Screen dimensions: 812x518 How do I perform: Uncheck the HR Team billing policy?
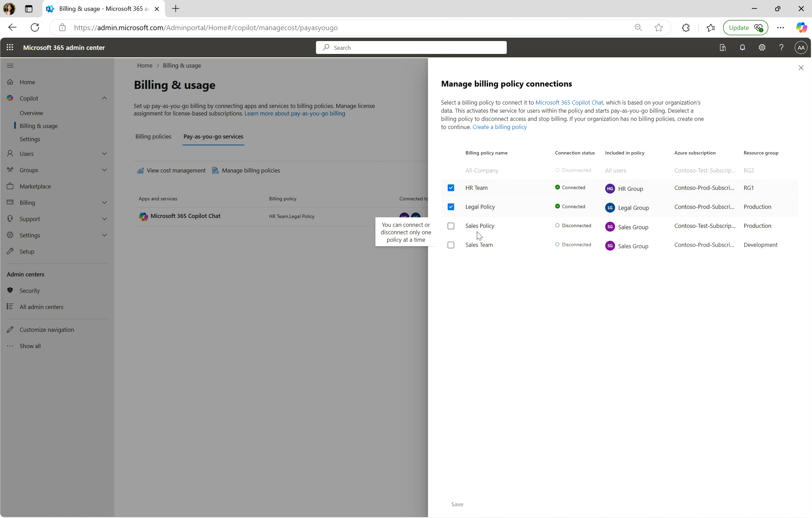tap(451, 188)
